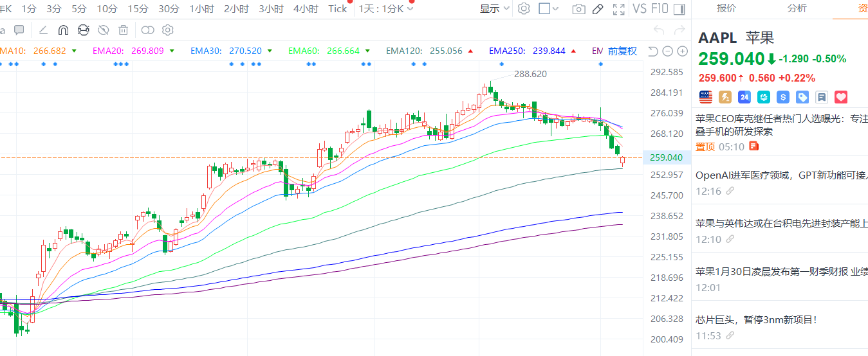Toggle the red heart favorite icon
This screenshot has width=868, height=356.
(841, 97)
